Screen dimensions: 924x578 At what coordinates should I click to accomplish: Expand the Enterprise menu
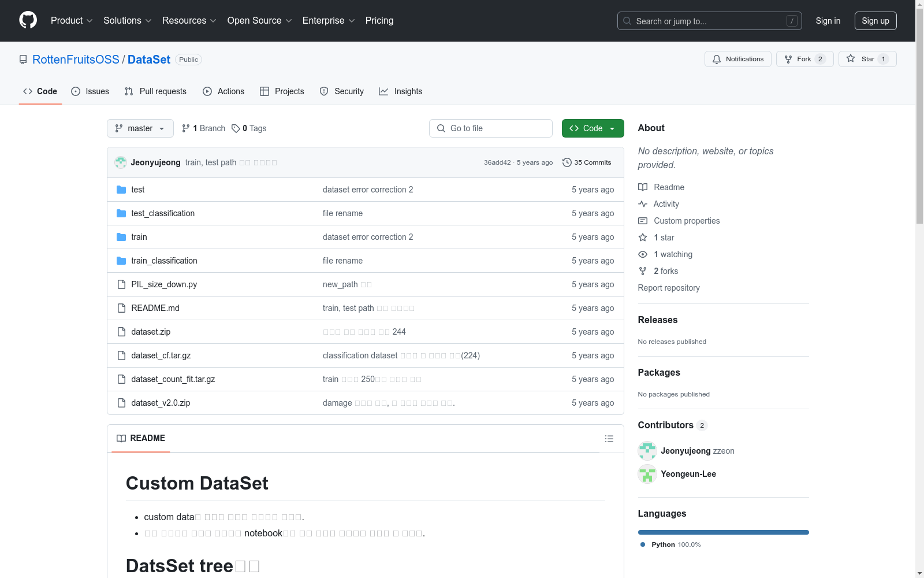329,20
